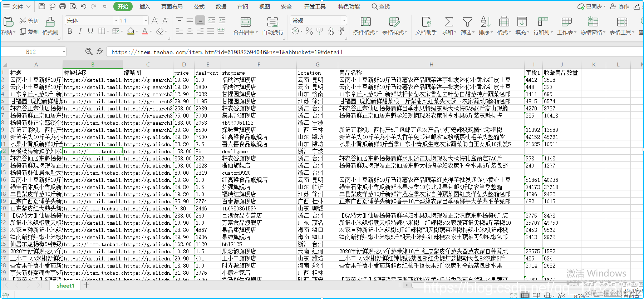The width and height of the screenshot is (644, 299).
Task: Switch to 插入 tab
Action: [x=145, y=6]
